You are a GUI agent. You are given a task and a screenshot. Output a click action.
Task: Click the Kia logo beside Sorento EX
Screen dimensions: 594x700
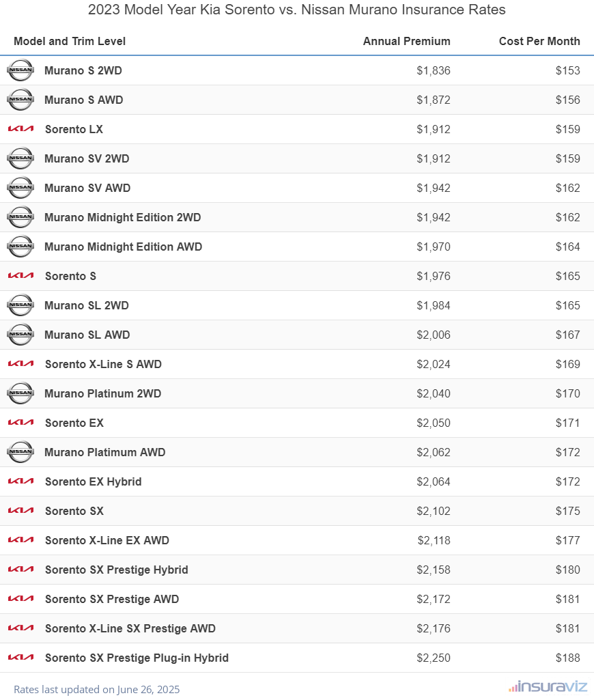coord(20,423)
